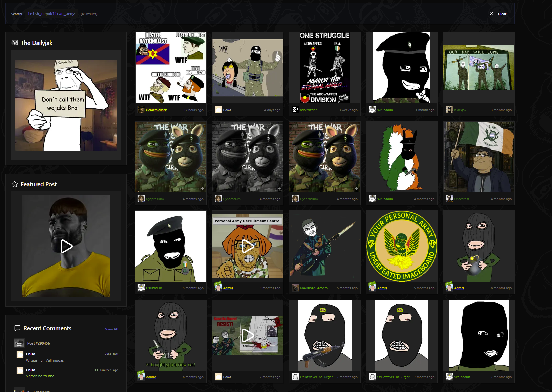Open View All recent comments
Viewport: 552px width, 392px height.
click(111, 329)
